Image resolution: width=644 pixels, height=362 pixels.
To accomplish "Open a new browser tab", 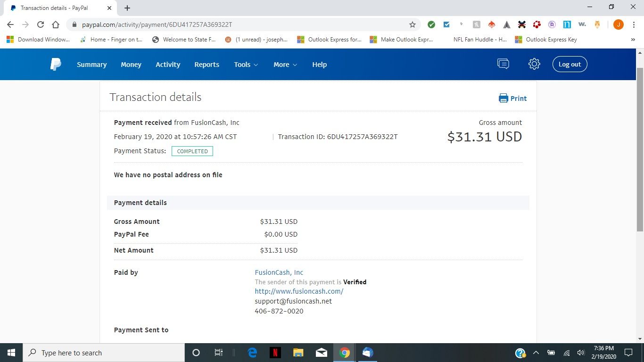I will (127, 8).
